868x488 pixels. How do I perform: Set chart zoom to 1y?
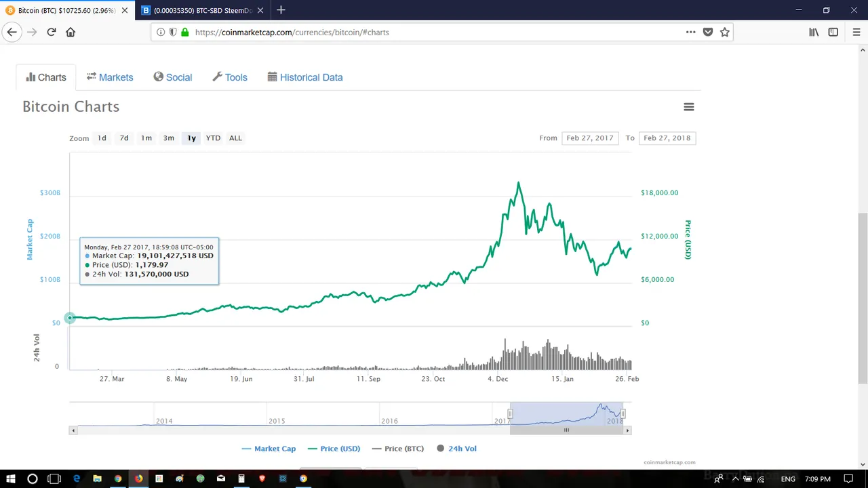coord(191,138)
